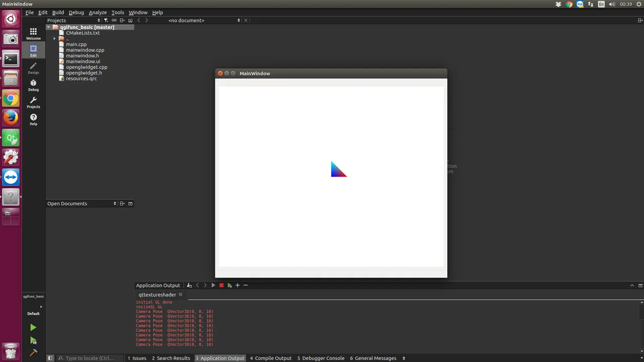
Task: Show the Search Results pane
Action: pyautogui.click(x=171, y=358)
